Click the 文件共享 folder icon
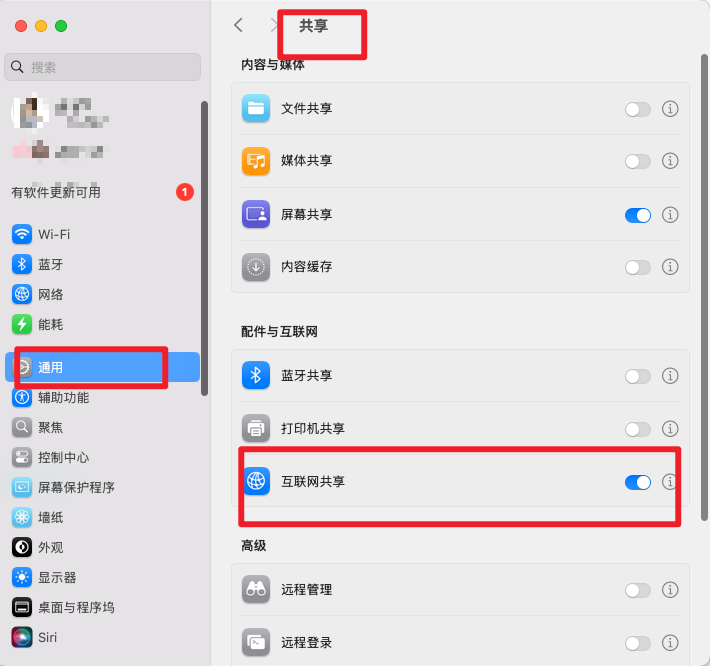 pyautogui.click(x=256, y=109)
